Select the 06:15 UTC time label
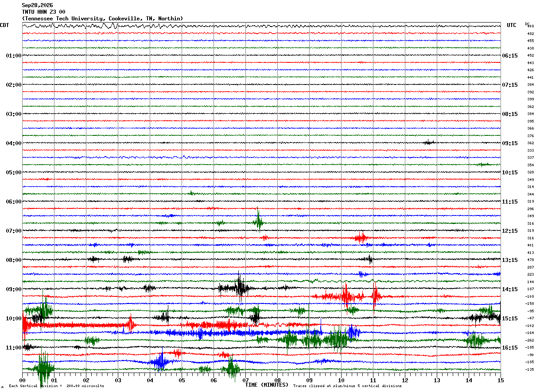Screen dimensions: 536x392 tap(509, 56)
